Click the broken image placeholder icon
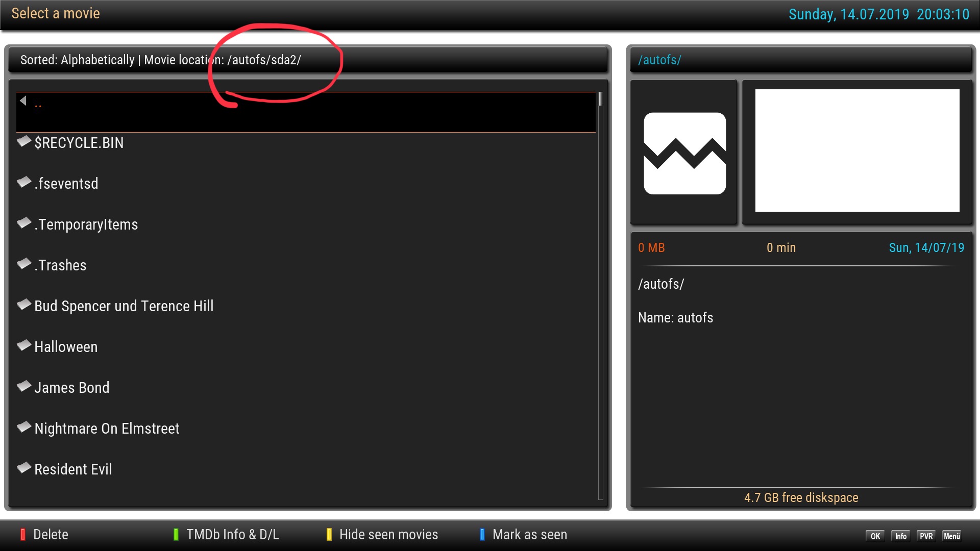Image resolution: width=980 pixels, height=551 pixels. (x=684, y=153)
